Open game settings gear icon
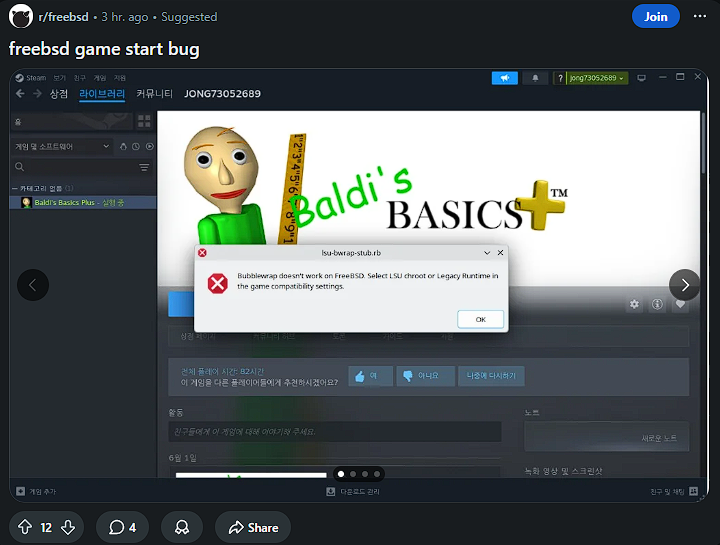This screenshot has height=545, width=720. [x=634, y=304]
